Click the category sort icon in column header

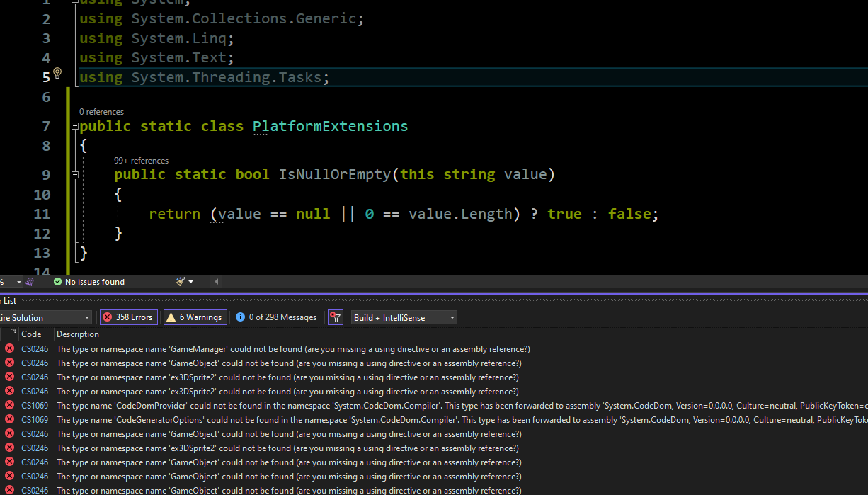click(x=13, y=332)
